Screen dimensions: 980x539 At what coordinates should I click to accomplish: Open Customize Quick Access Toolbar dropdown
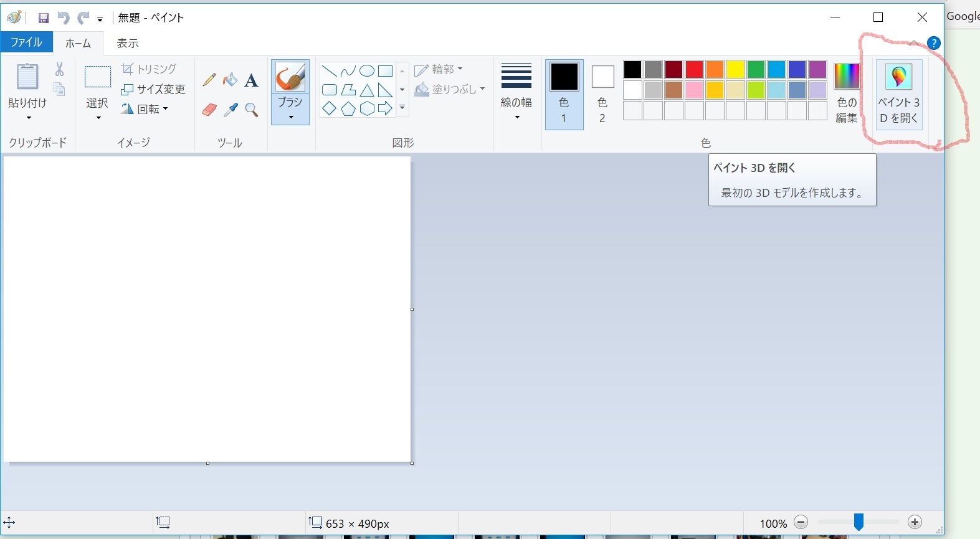[100, 19]
